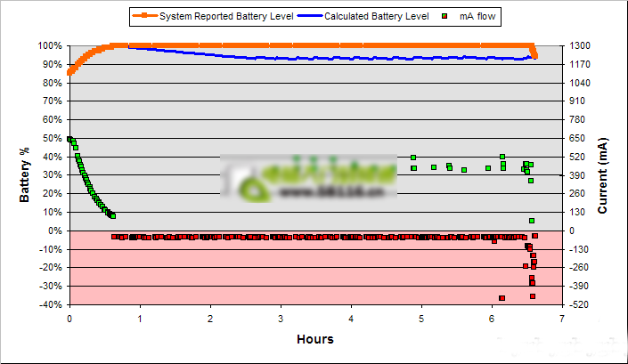
Task: Click the -260 current axis label
Action: tap(579, 267)
